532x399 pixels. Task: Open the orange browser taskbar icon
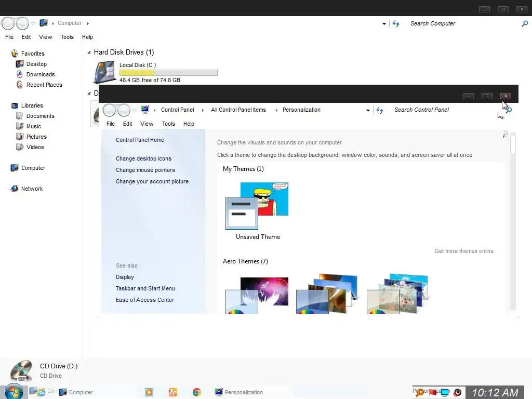[172, 392]
